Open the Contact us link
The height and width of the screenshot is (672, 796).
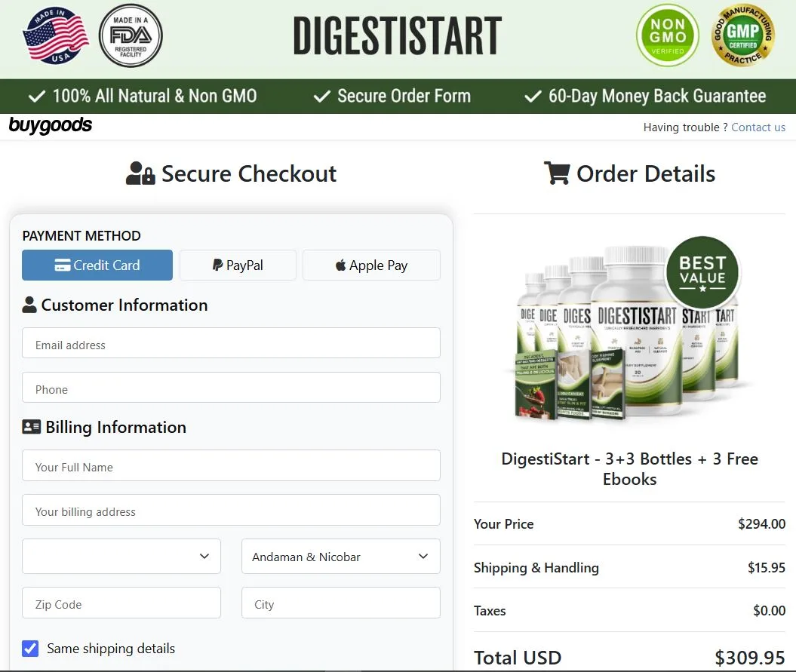pyautogui.click(x=758, y=127)
